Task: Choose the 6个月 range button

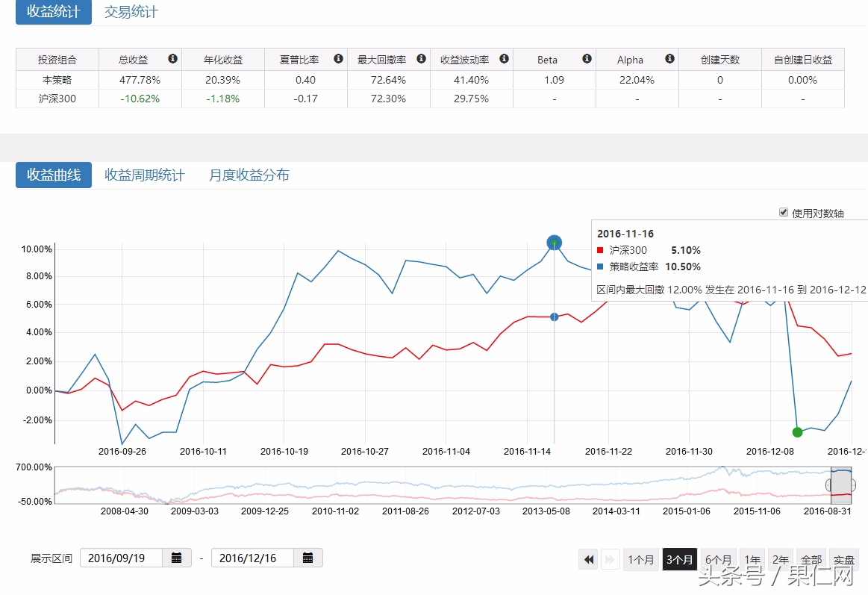Action: [718, 559]
